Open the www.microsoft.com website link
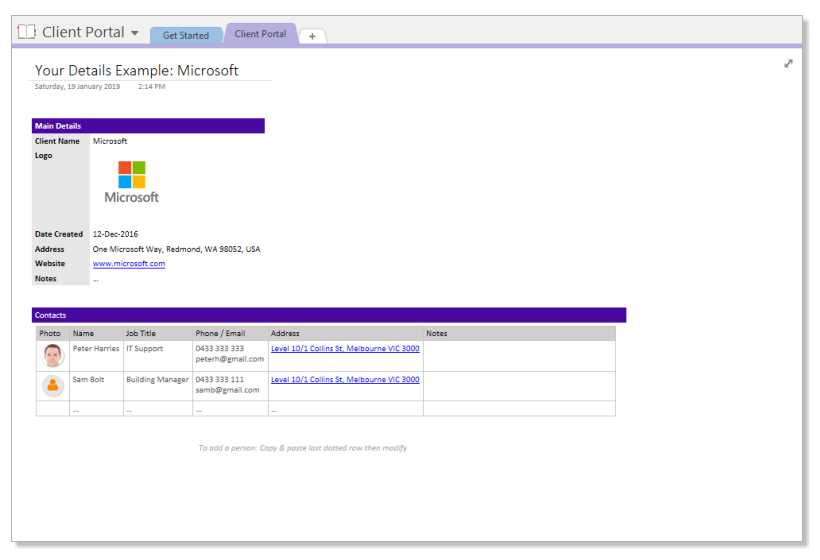 (129, 264)
